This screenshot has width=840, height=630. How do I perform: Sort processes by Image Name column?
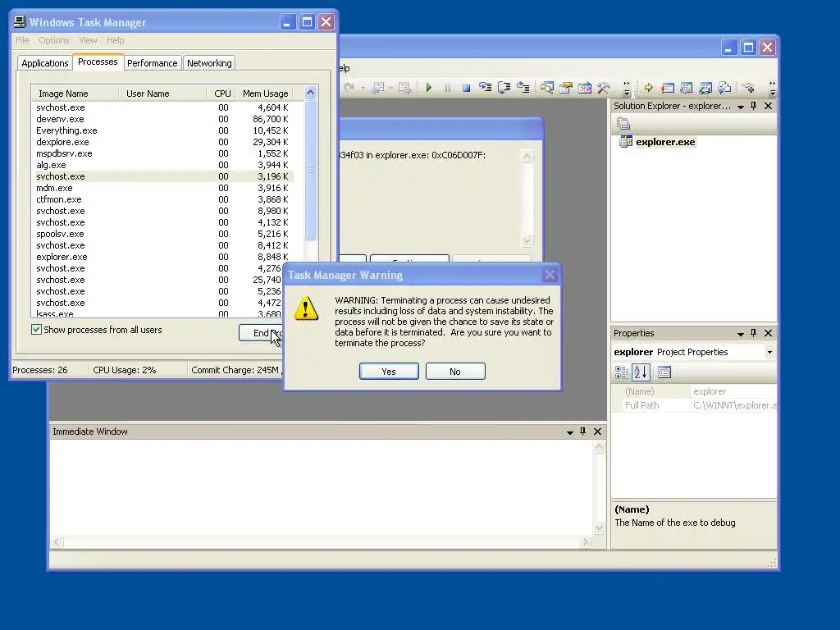coord(75,94)
